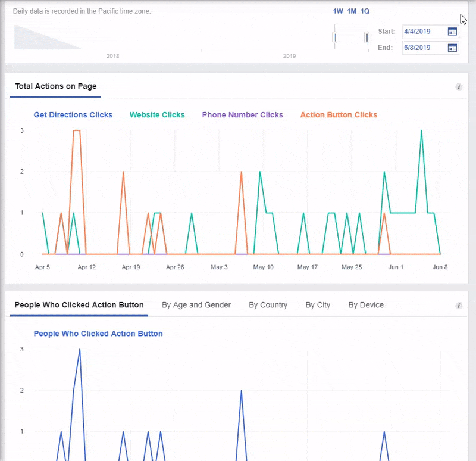Switch to By Device tab
476x461 pixels.
pyautogui.click(x=366, y=305)
